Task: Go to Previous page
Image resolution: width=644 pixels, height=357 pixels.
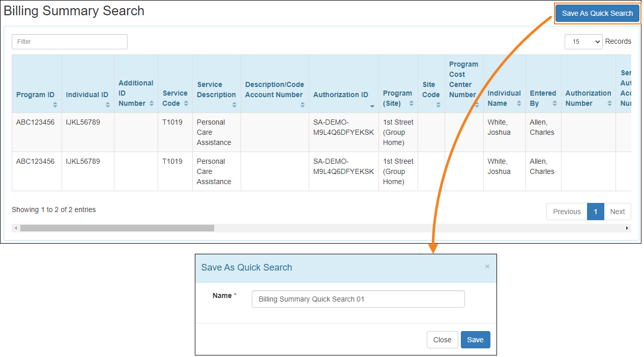Action: (x=567, y=212)
